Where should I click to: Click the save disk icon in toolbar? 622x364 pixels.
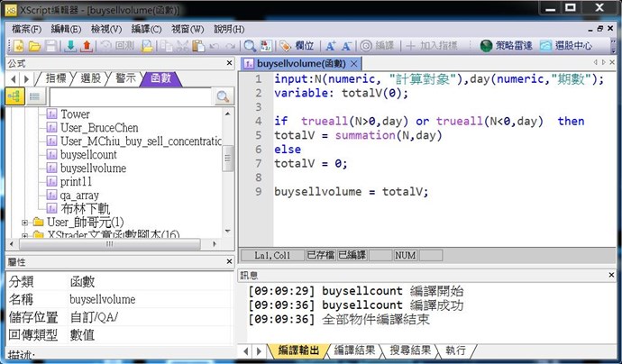(51, 46)
